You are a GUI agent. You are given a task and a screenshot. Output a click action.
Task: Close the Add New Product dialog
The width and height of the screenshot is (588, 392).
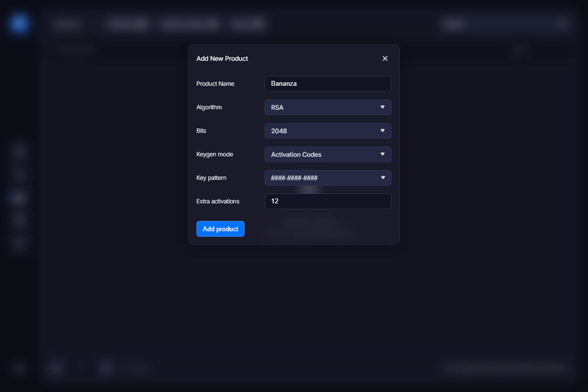tap(385, 59)
